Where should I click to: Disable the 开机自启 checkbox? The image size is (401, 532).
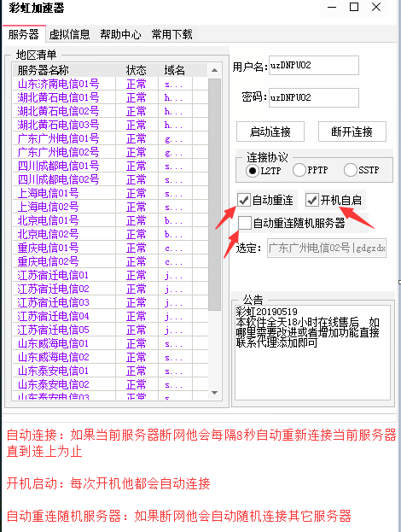(312, 200)
